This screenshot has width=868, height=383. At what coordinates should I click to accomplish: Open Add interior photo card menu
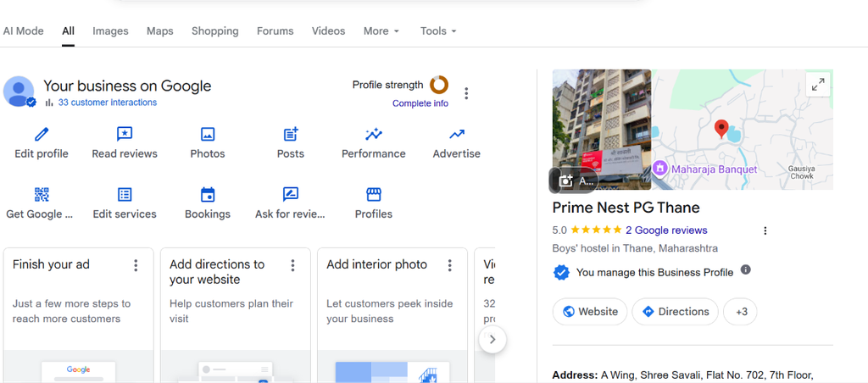(449, 266)
